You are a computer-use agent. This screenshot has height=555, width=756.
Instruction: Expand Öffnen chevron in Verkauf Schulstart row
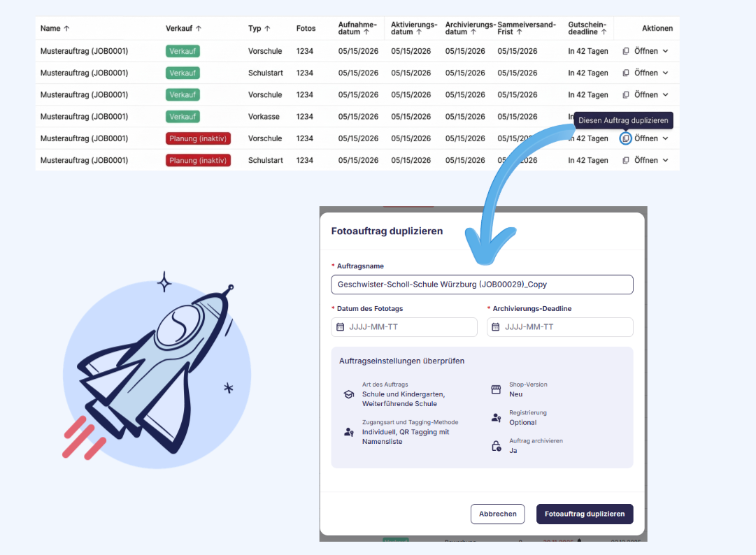(665, 73)
